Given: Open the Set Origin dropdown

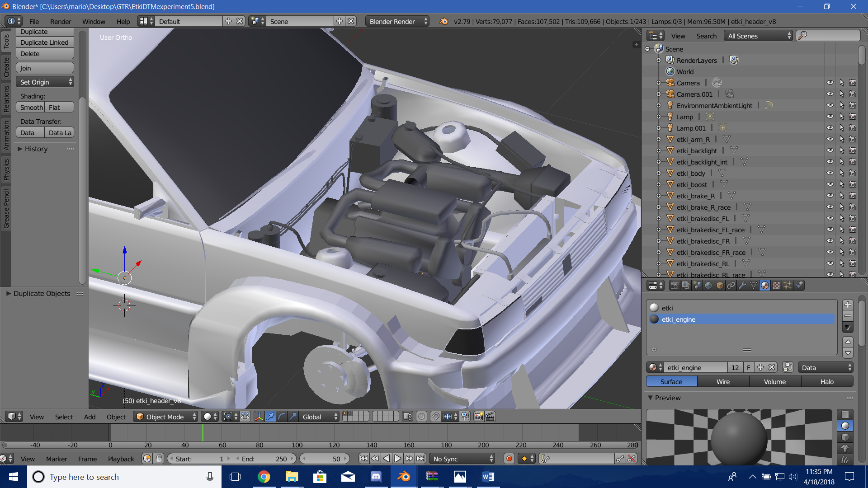Looking at the screenshot, I should 45,82.
